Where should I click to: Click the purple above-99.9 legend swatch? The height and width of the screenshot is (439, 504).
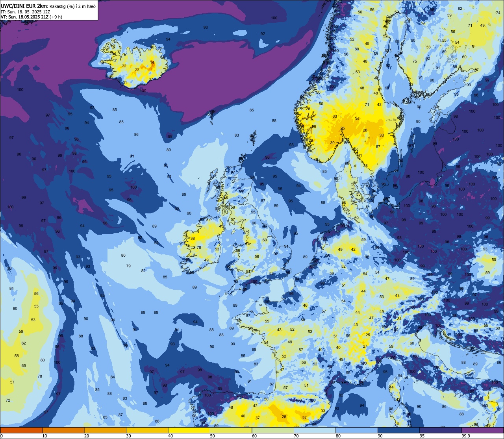pyautogui.click(x=482, y=430)
